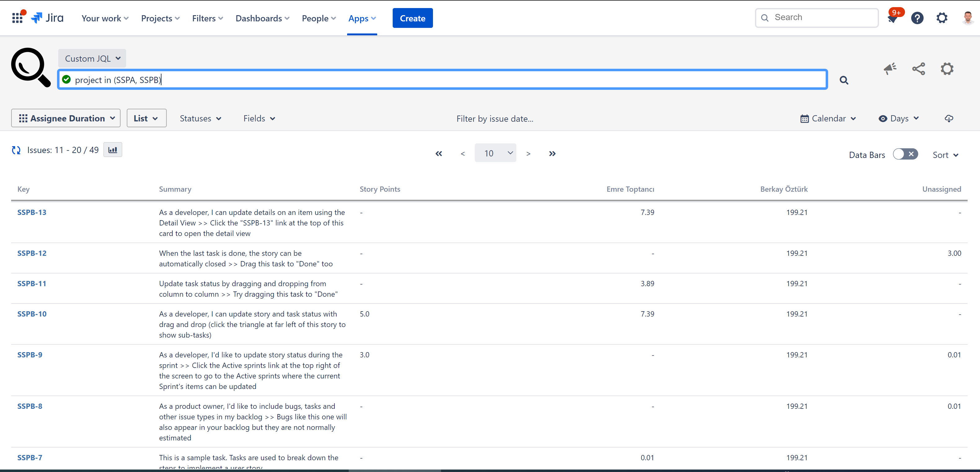Disable the Data Bars toggle
This screenshot has height=472, width=980.
pyautogui.click(x=905, y=154)
